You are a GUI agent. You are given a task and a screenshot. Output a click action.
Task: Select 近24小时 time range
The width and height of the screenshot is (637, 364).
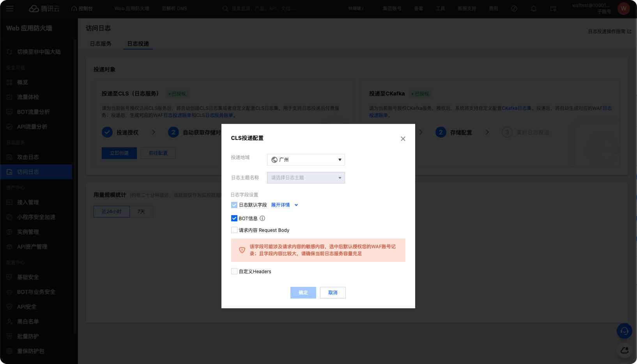click(x=111, y=212)
